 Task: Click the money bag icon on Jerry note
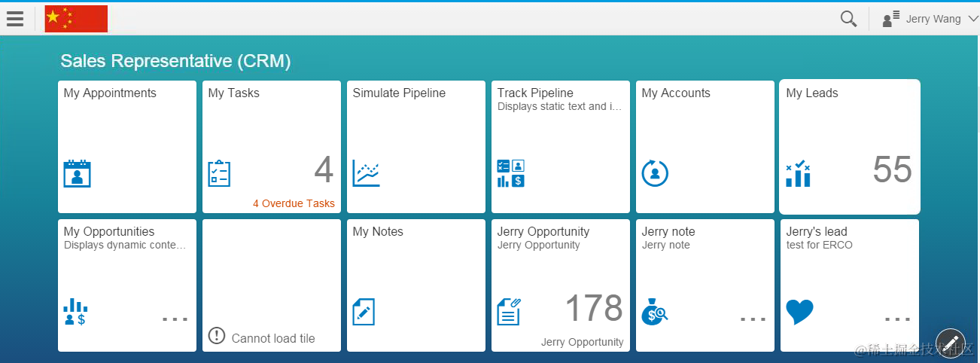[654, 312]
